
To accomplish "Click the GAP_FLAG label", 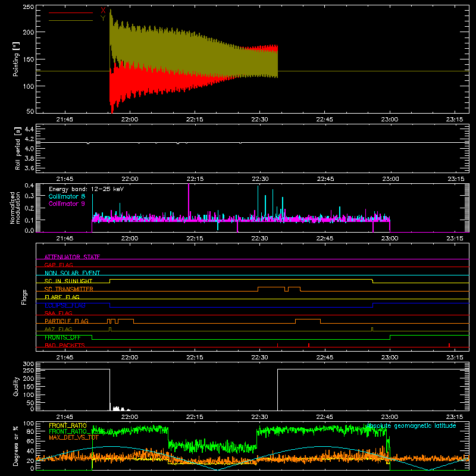I will [x=58, y=265].
